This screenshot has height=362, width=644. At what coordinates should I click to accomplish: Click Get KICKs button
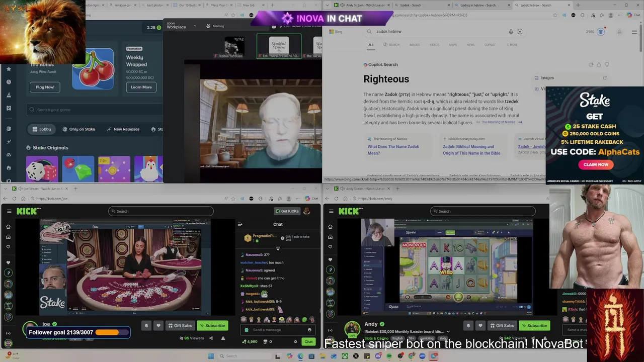click(x=287, y=211)
